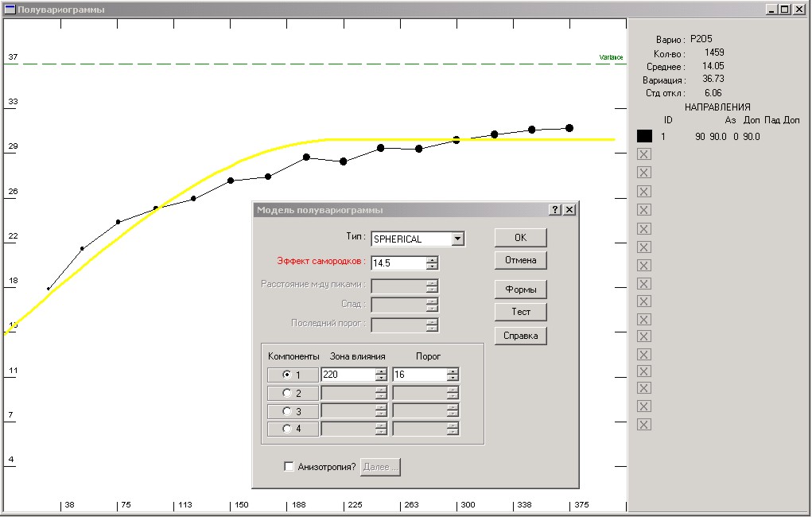Click the Эффект самородков field with 14.5
This screenshot has height=517, width=812.
[x=398, y=262]
